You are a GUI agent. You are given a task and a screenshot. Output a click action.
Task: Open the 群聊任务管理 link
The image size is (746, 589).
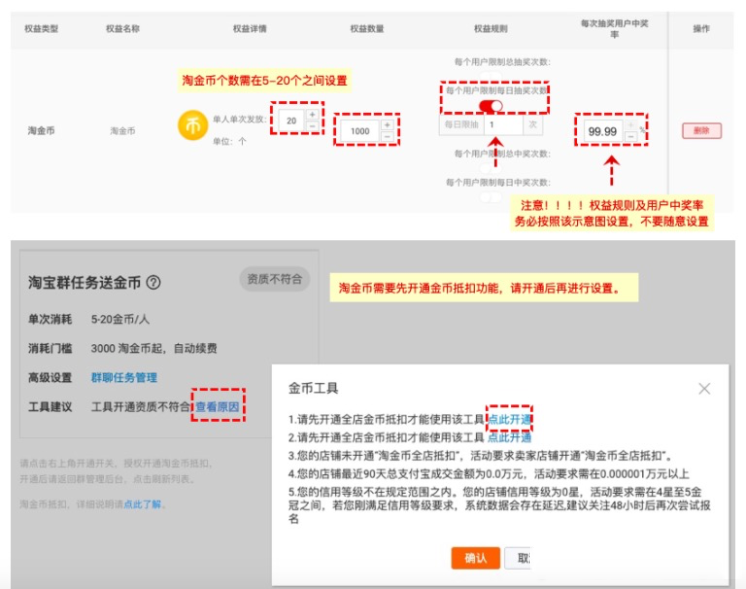coord(124,378)
